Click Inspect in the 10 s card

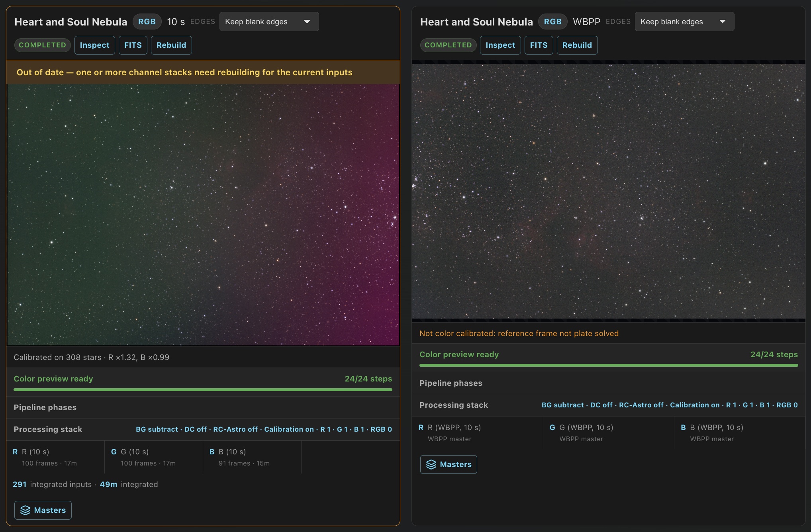pos(94,45)
